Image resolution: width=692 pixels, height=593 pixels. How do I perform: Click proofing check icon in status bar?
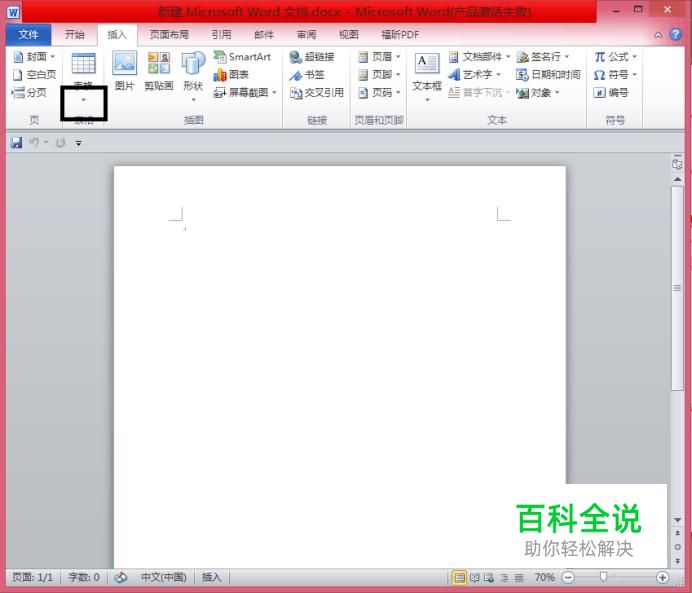[x=120, y=577]
